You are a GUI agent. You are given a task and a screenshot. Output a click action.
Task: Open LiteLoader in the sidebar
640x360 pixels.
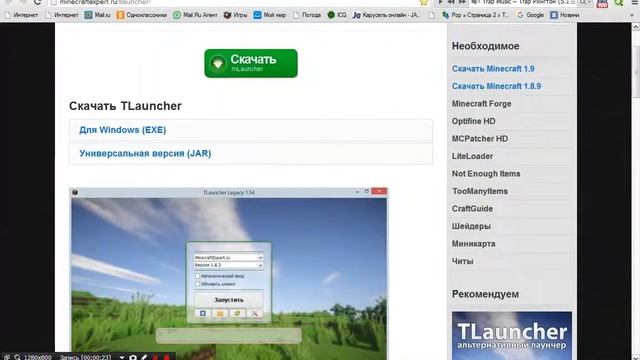[x=472, y=156]
